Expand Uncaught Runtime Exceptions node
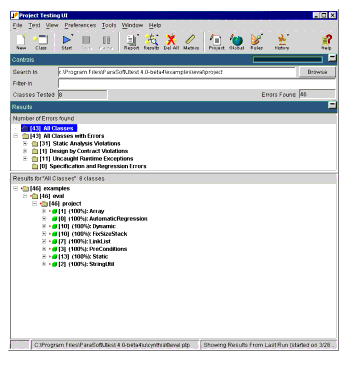The height and width of the screenshot is (369, 361). (25, 159)
